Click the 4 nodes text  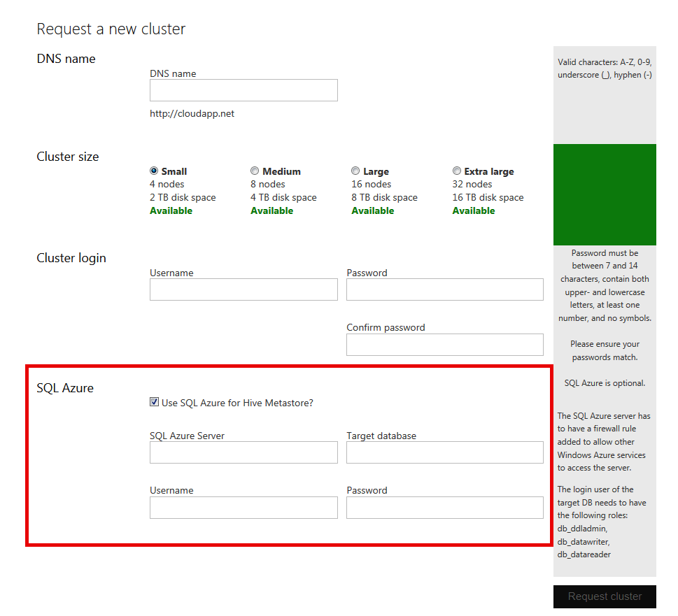click(x=167, y=185)
